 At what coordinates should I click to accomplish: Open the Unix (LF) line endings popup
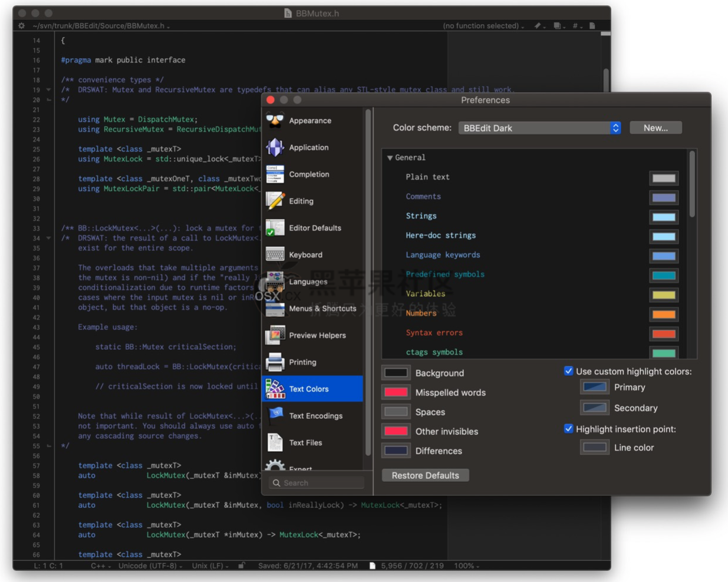point(210,566)
